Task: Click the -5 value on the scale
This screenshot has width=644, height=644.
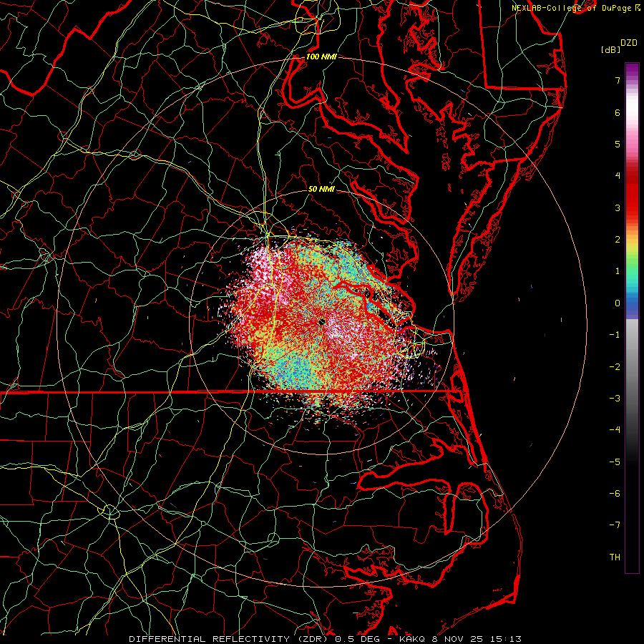Action: 615,462
